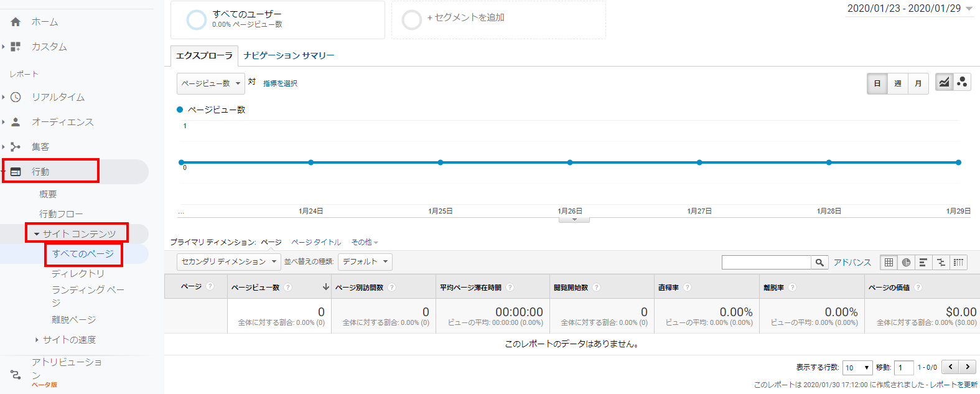This screenshot has width=980, height=394.
Task: Click the 行動 behavior icon in the sidebar
Action: coord(16,172)
